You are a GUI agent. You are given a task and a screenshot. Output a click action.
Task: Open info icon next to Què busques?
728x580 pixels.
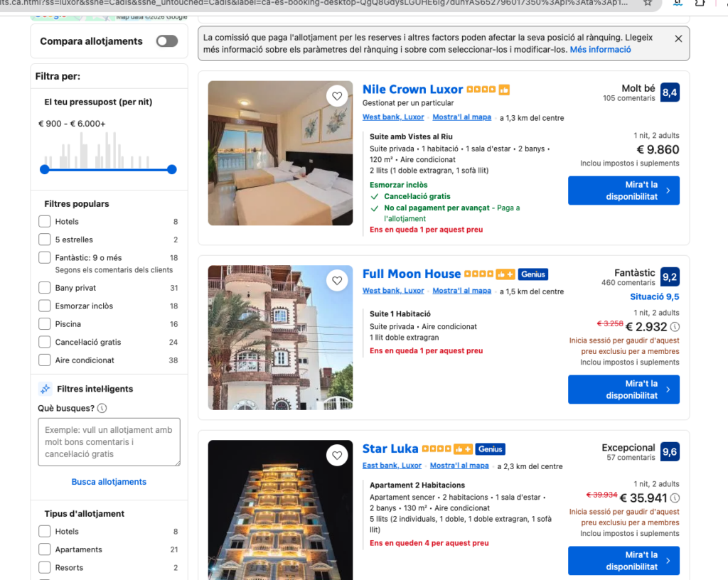coord(102,408)
